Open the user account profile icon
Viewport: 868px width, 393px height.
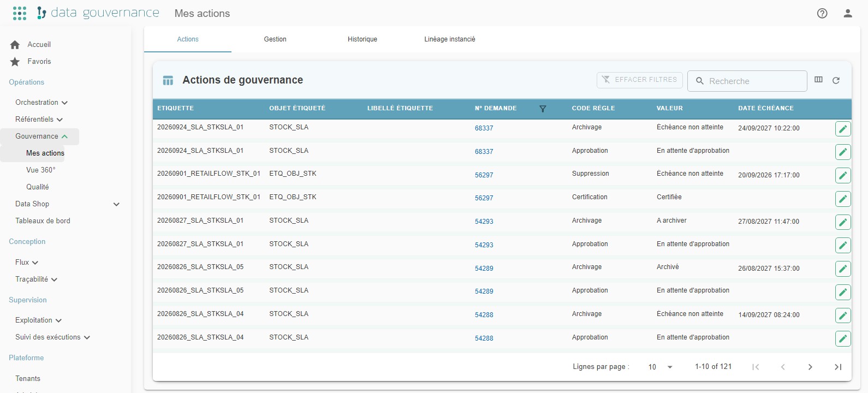click(848, 13)
